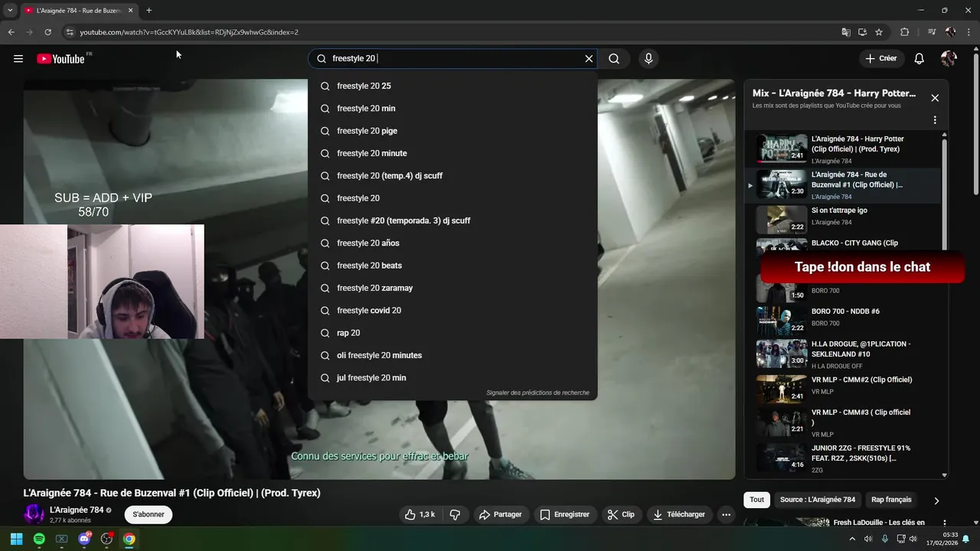This screenshot has width=980, height=551.
Task: Go back in Chrome history
Action: pos(11,32)
